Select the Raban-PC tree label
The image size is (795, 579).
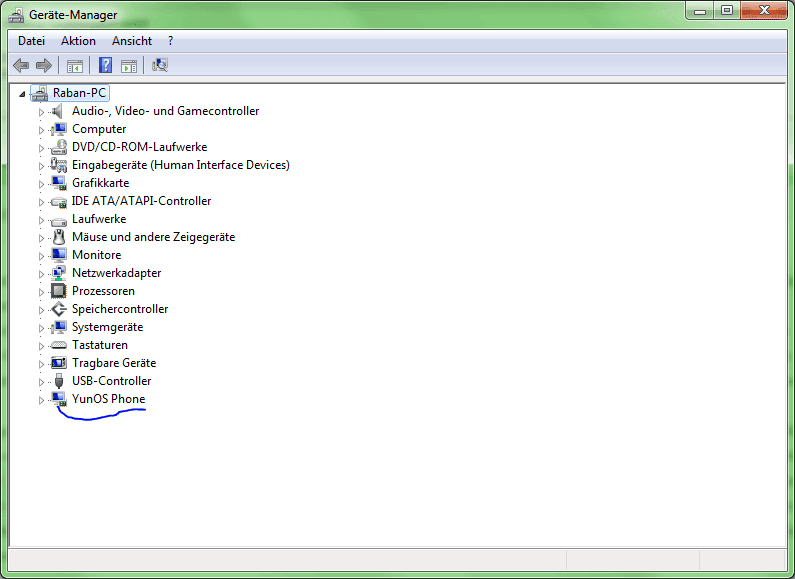[x=80, y=93]
